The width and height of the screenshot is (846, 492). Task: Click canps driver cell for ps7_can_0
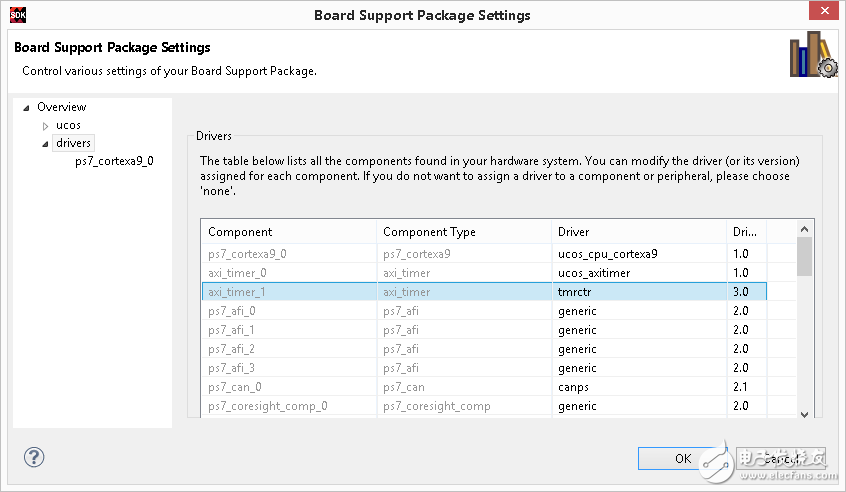pyautogui.click(x=638, y=387)
